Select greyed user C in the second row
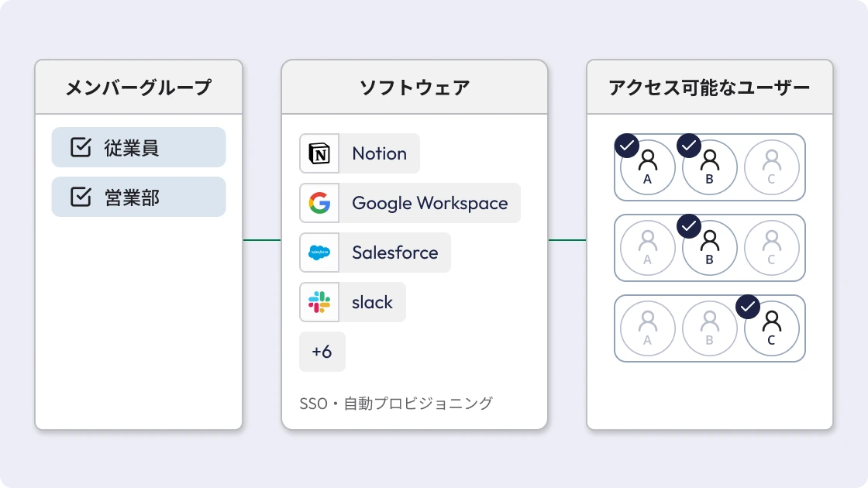 pyautogui.click(x=772, y=248)
